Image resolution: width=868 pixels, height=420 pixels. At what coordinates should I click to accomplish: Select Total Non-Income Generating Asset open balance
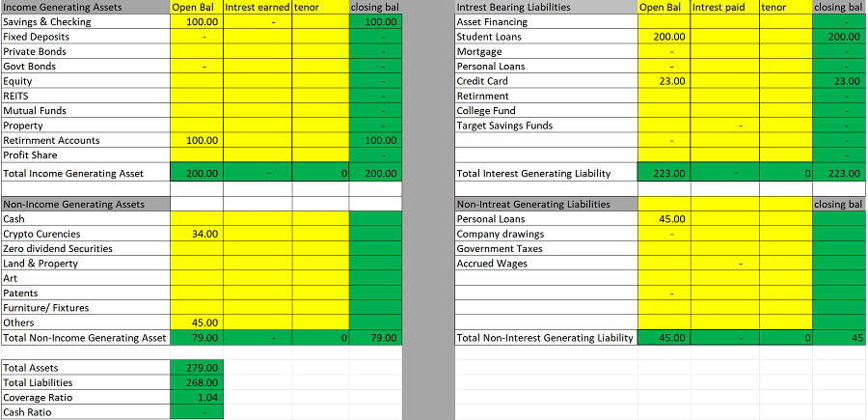pos(196,338)
